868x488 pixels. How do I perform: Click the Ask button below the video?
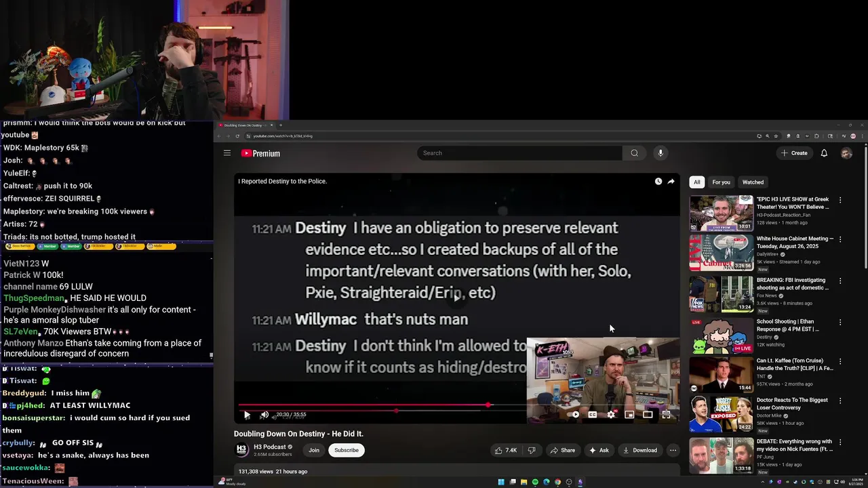(599, 450)
